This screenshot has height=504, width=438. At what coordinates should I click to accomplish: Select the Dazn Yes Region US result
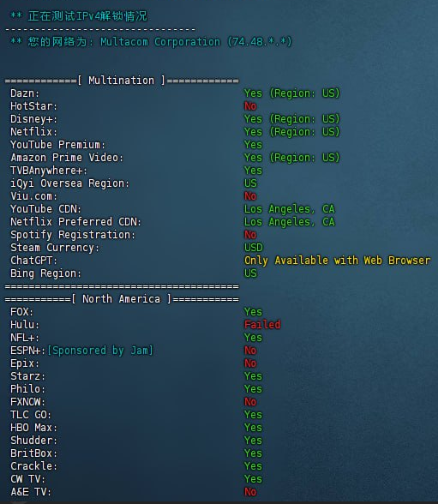point(291,93)
